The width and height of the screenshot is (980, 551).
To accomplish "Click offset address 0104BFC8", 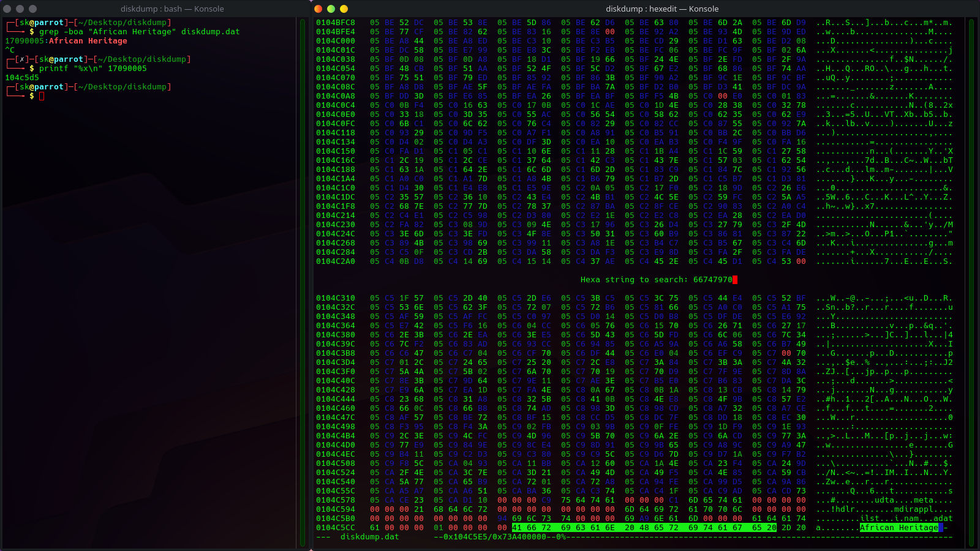I will point(336,23).
